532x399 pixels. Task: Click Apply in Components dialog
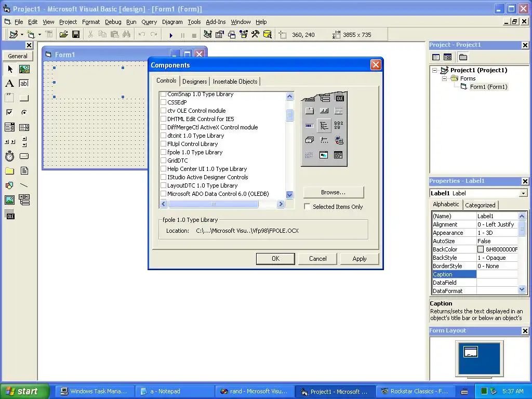click(360, 259)
